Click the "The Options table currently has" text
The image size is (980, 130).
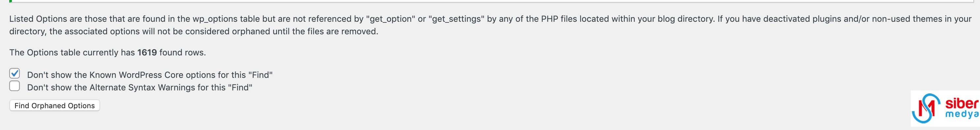pyautogui.click(x=72, y=52)
